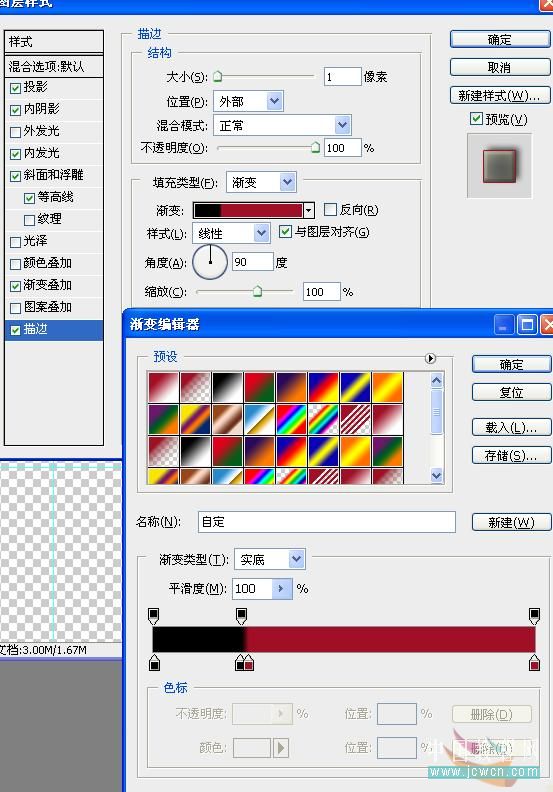The image size is (553, 792).
Task: Expand the 渐变 gradient picker arrow
Action: 309,210
